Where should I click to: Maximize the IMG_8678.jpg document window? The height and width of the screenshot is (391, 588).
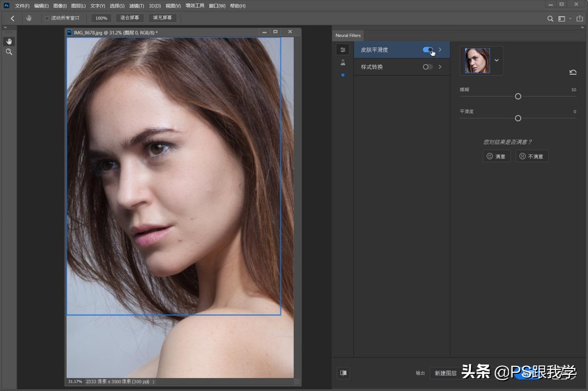(x=275, y=32)
